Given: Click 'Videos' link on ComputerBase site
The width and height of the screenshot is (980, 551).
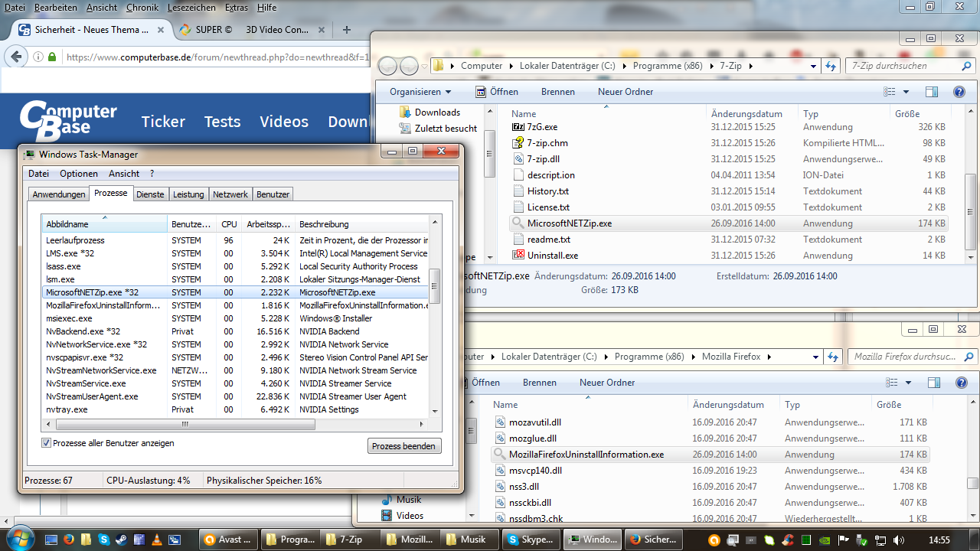Looking at the screenshot, I should [284, 122].
